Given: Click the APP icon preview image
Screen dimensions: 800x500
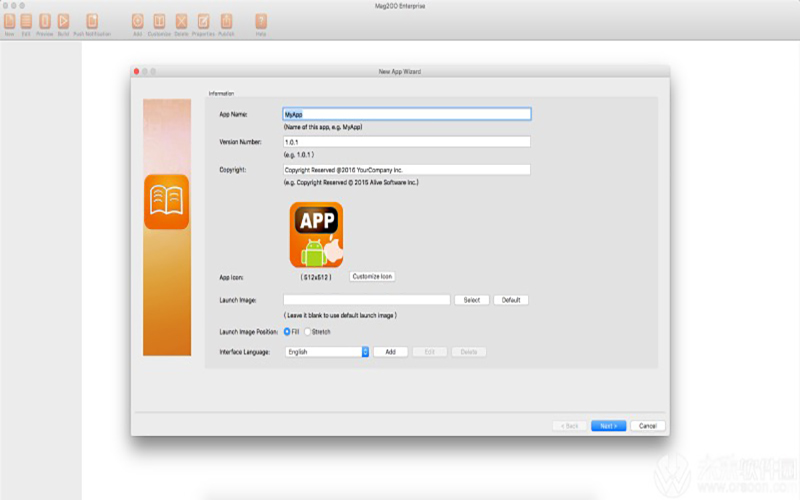Looking at the screenshot, I should click(x=316, y=235).
